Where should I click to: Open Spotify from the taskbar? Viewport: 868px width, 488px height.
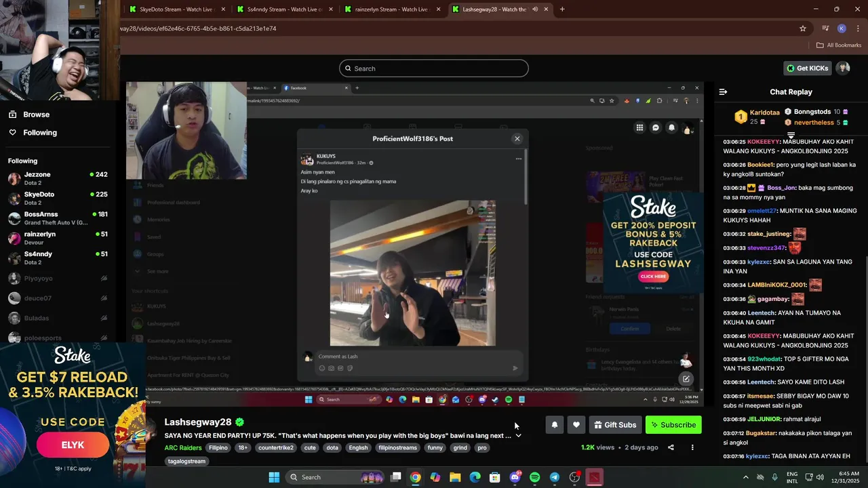pyautogui.click(x=534, y=477)
